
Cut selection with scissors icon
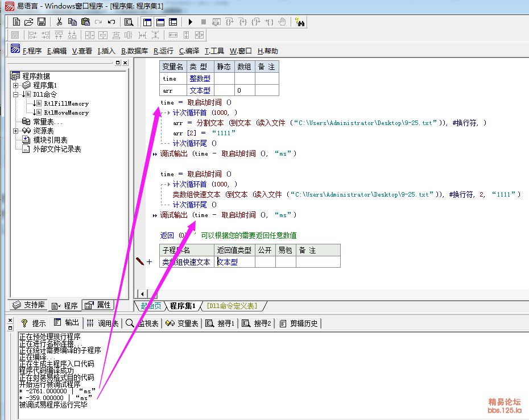pyautogui.click(x=59, y=22)
